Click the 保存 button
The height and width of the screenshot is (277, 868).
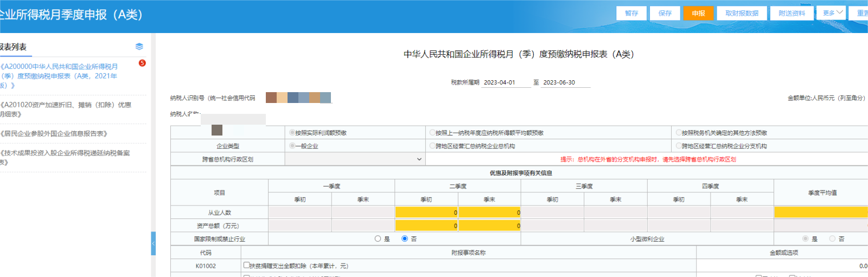(665, 13)
